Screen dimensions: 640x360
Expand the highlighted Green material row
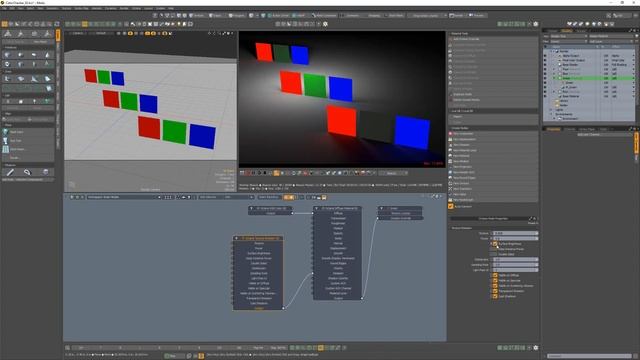(555, 78)
